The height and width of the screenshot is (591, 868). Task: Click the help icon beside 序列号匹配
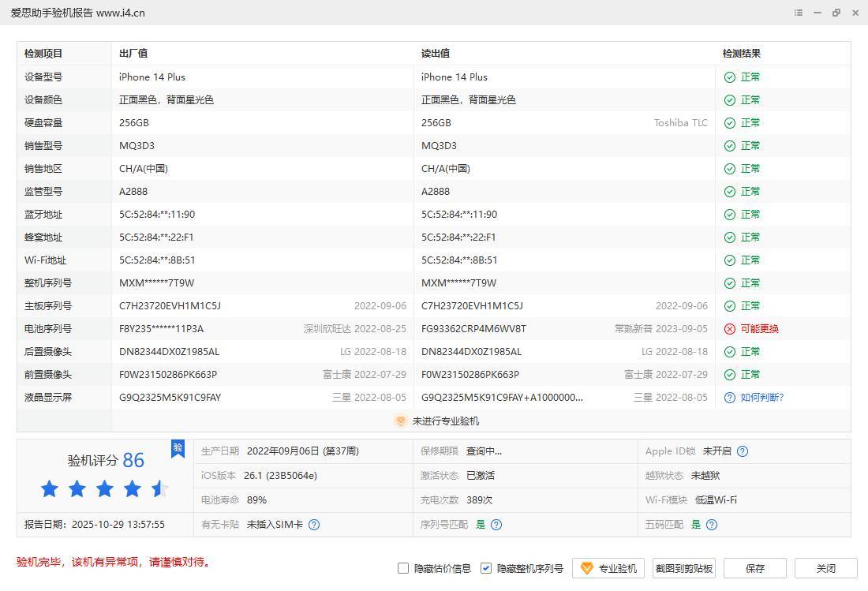[x=496, y=525]
